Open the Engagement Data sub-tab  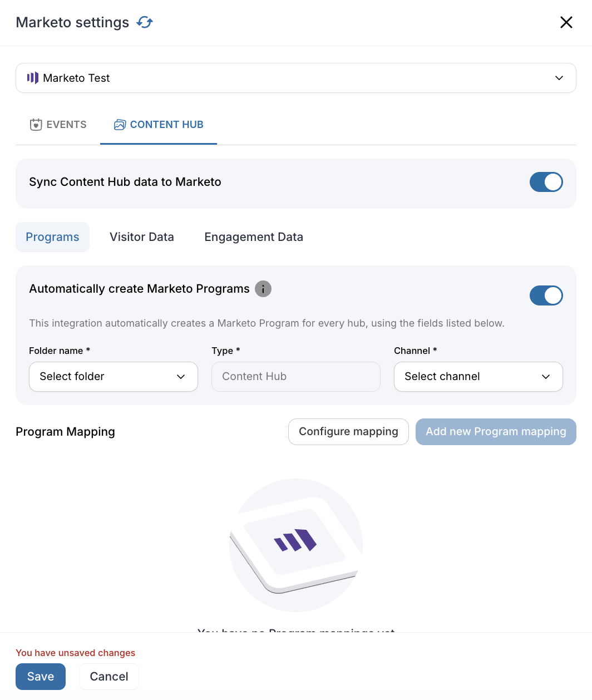click(254, 237)
